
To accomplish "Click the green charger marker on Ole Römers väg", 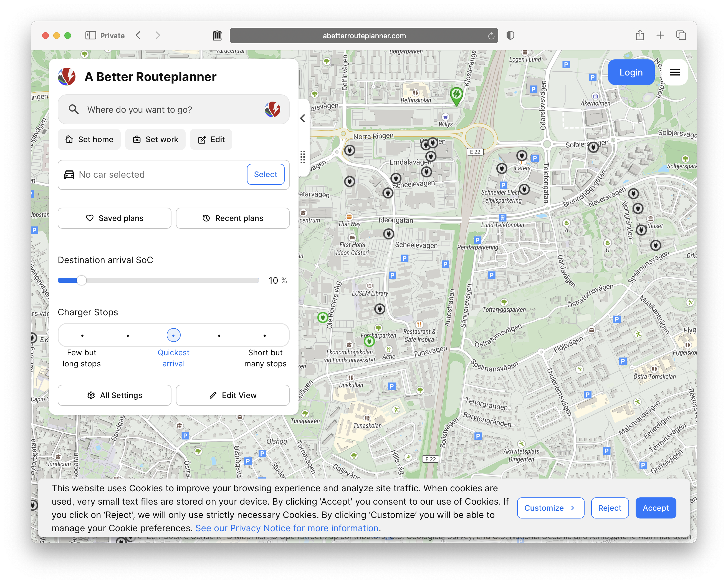I will pos(322,318).
